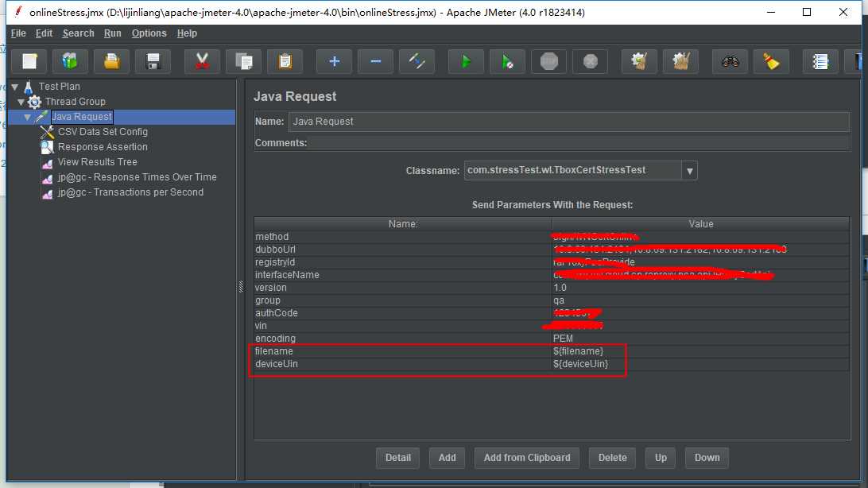Collapse all nodes with the minus icon

375,61
